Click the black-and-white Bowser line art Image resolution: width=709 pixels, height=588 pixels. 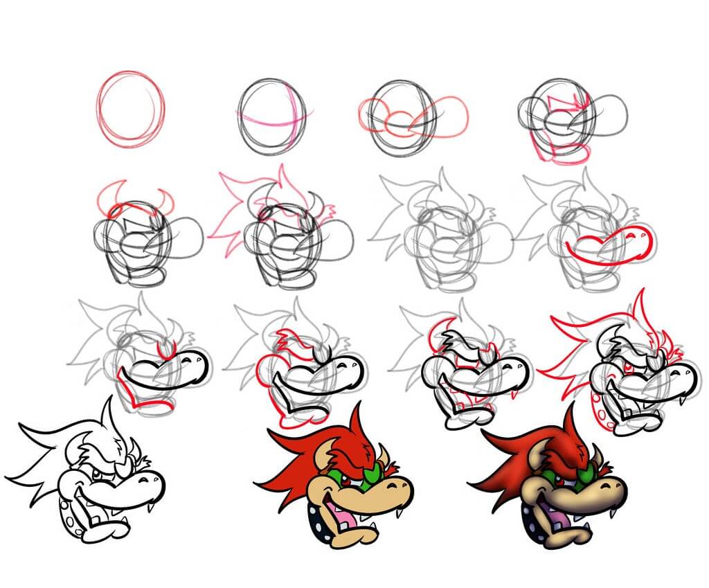coord(85,470)
